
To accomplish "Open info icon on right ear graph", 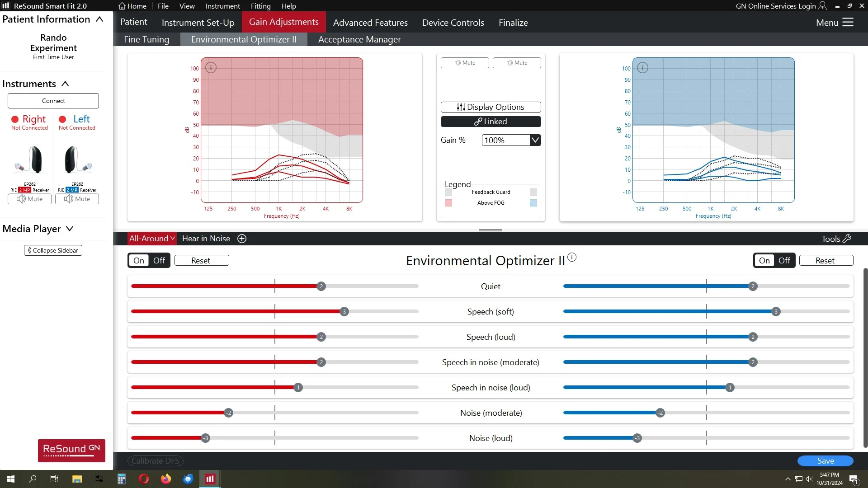I will coord(211,68).
